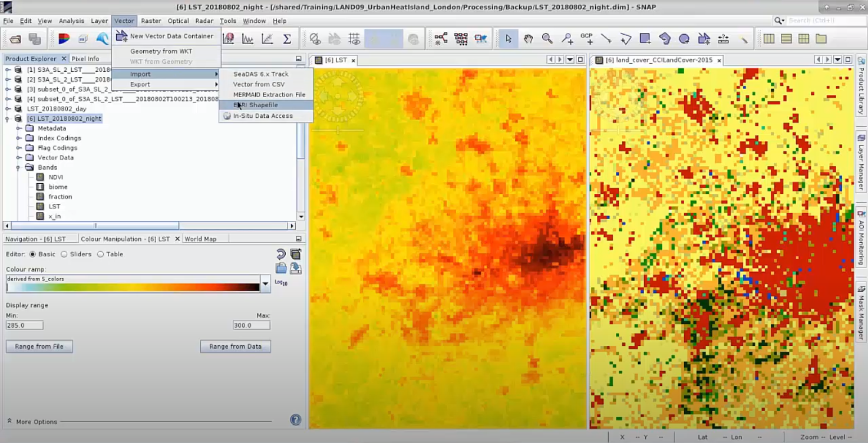Screen dimensions: 868x443
Task: Reset colour manipulation to defaults icon
Action: point(281,254)
